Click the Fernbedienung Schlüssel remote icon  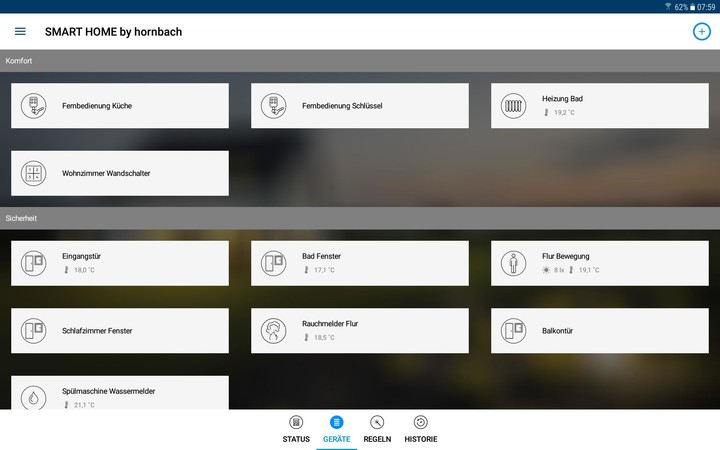pos(274,106)
